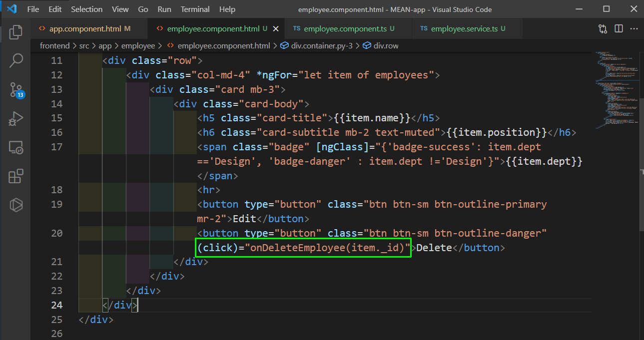Open the Extensions view

tap(15, 176)
